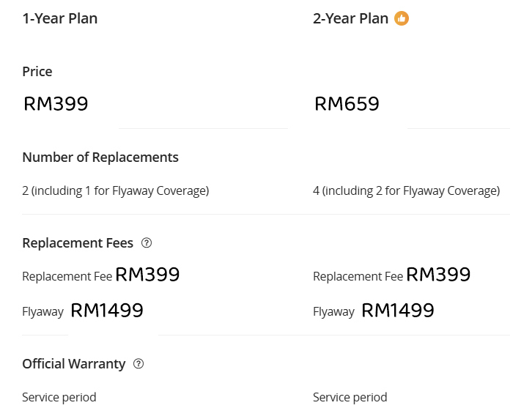This screenshot has height=419, width=532.
Task: Click the orange thumbs-up recommended icon
Action: (402, 18)
